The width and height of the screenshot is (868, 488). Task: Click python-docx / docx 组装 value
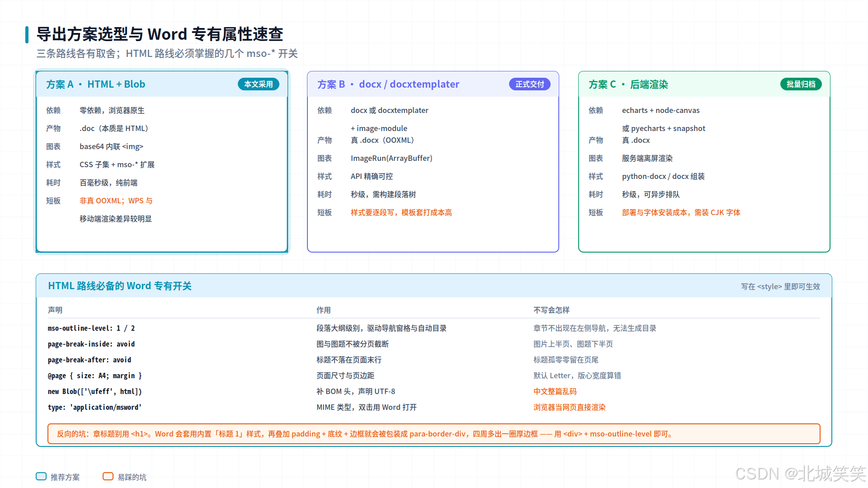click(663, 176)
